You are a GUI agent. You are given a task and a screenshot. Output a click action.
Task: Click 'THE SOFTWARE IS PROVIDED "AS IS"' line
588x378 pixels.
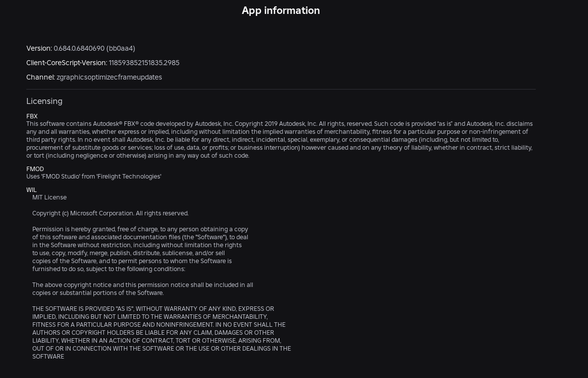(153, 309)
